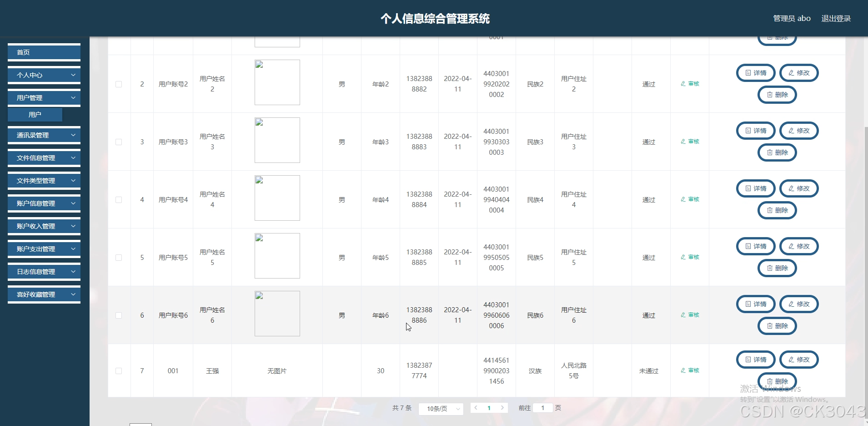Expand the 通讯录管理 sidebar menu
The width and height of the screenshot is (868, 426).
44,135
